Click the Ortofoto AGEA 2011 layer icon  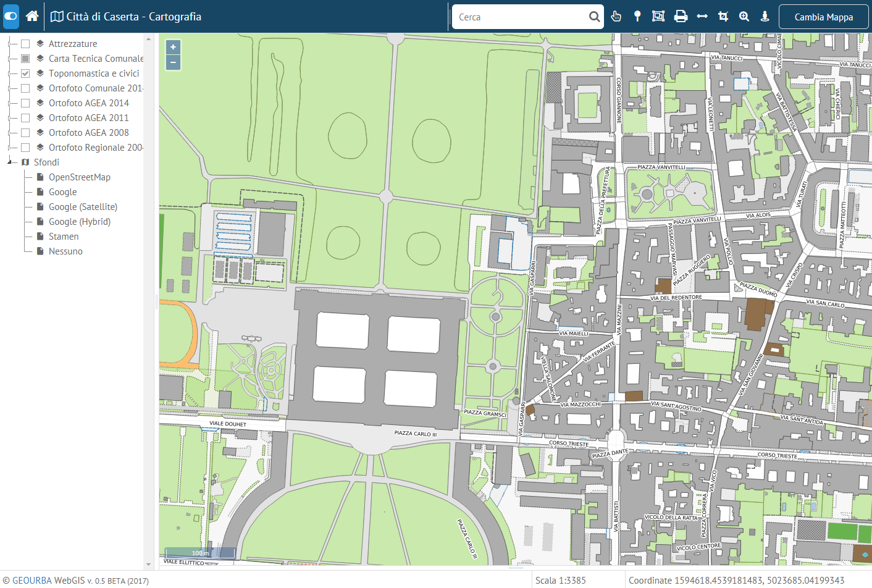40,118
